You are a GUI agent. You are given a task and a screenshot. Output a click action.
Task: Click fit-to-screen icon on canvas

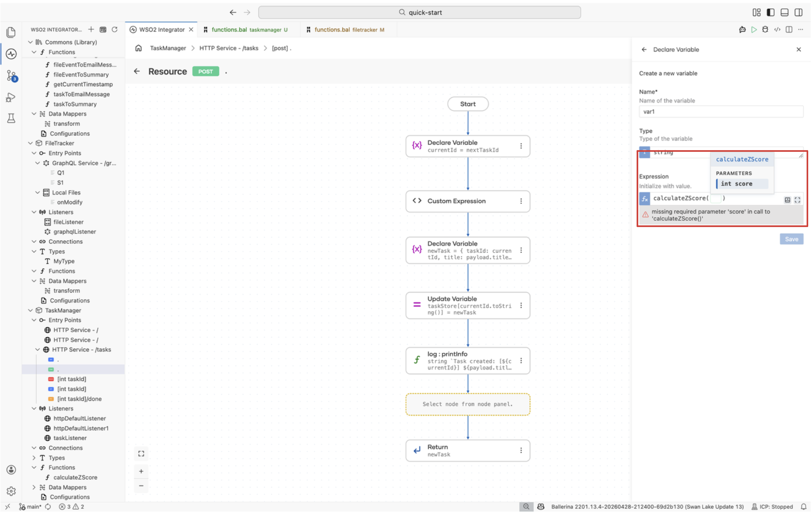pos(141,453)
